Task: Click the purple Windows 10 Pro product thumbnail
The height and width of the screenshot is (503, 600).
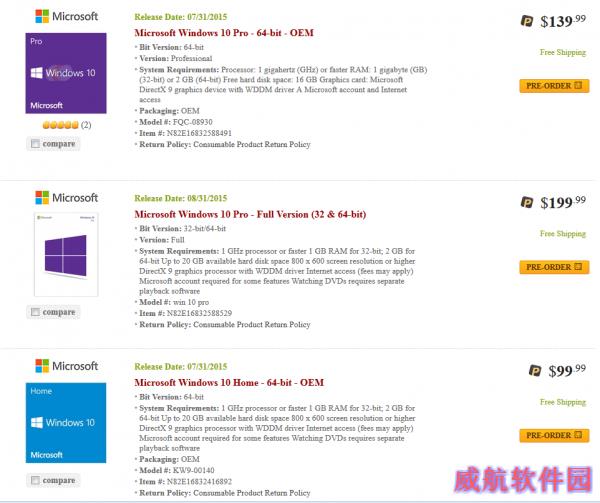Action: (x=66, y=73)
